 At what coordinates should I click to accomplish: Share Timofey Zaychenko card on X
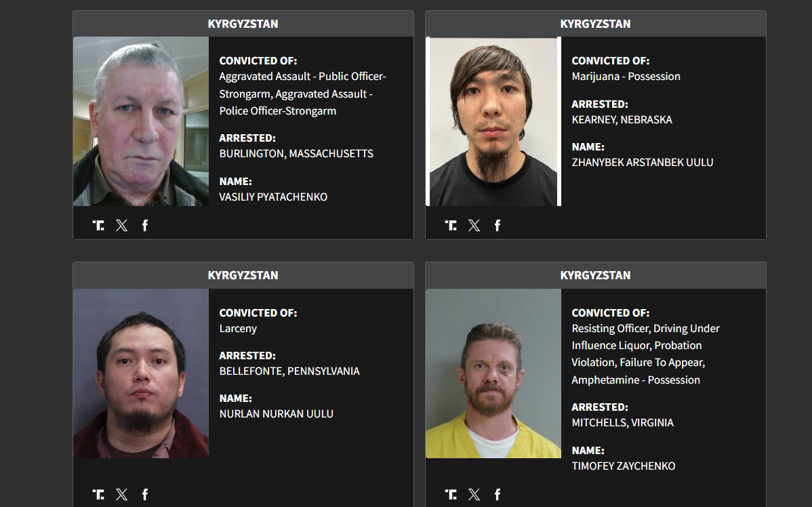pos(474,495)
